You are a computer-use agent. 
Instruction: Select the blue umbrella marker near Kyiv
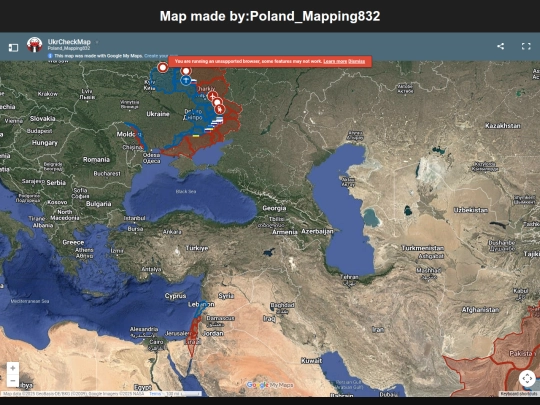tap(186, 81)
